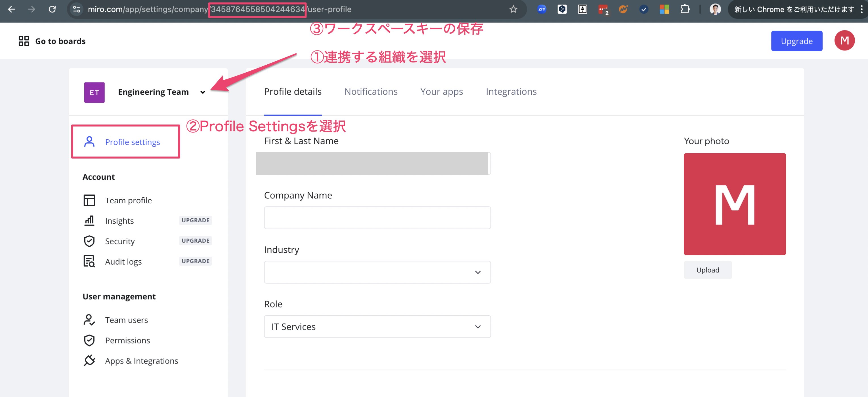Open Audit logs in sidebar

click(123, 262)
